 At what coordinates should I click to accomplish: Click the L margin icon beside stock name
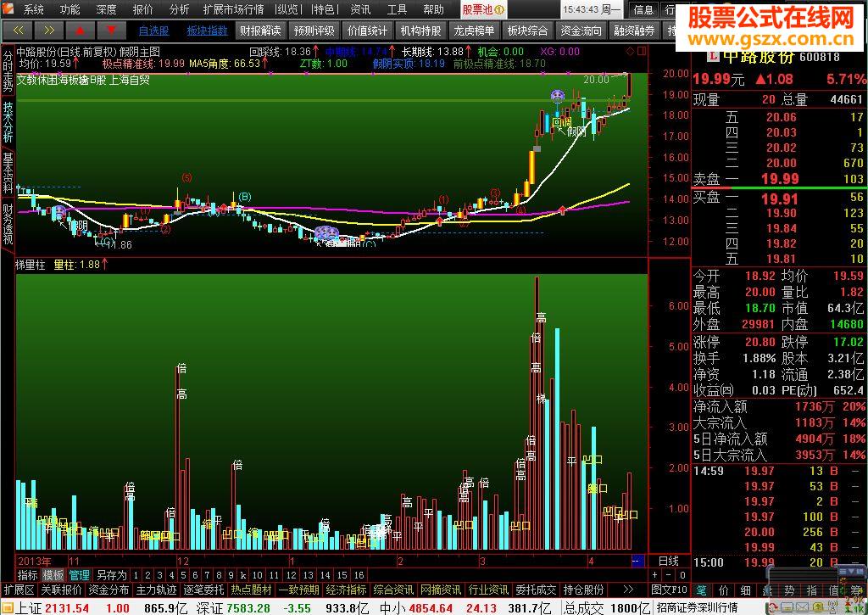tap(712, 56)
